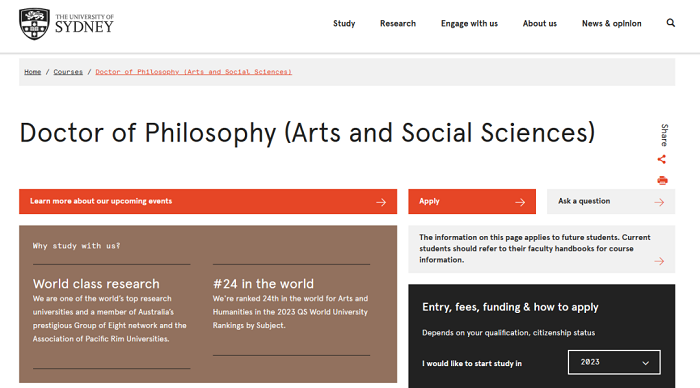Click the arrow in the future students notice
Viewport: 700px width, 388px height.
click(x=659, y=261)
